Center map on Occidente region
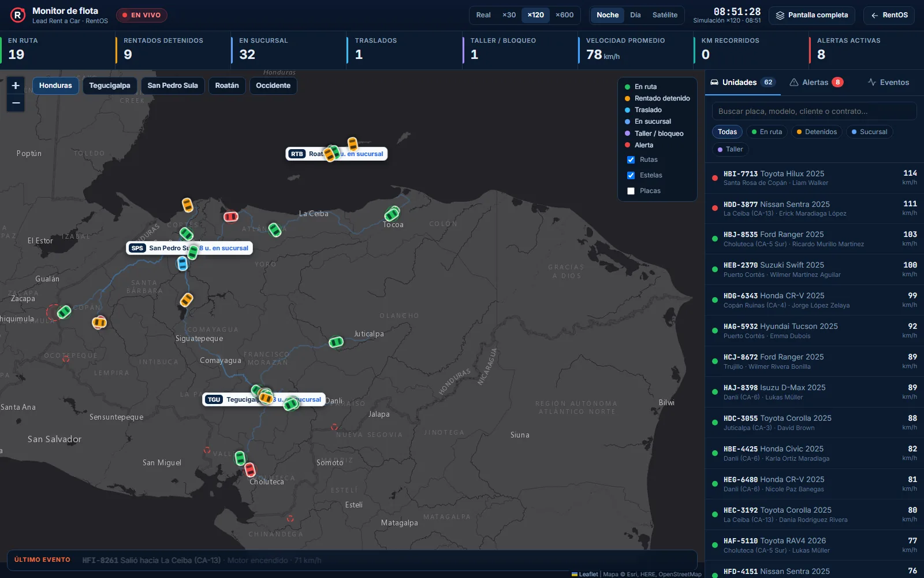The height and width of the screenshot is (578, 924). coord(273,86)
